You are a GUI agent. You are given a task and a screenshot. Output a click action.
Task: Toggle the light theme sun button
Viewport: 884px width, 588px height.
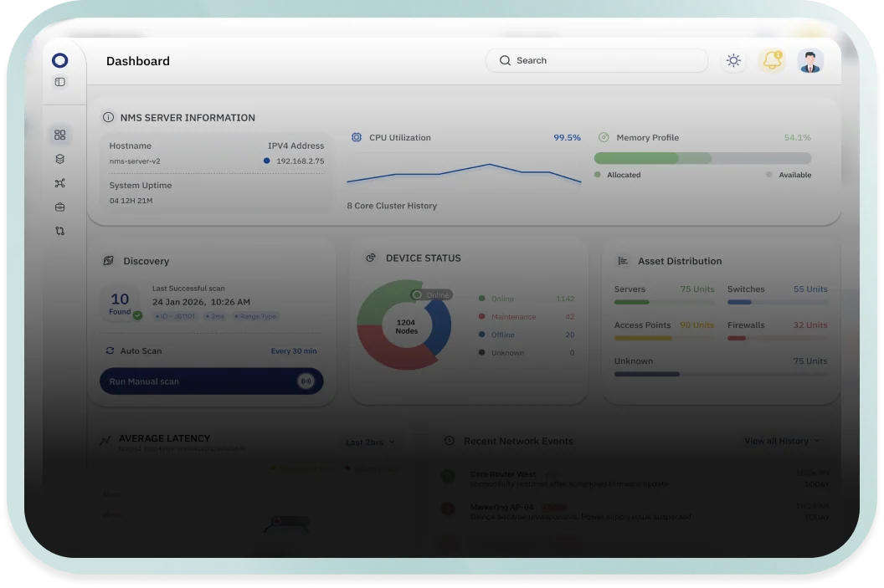733,60
